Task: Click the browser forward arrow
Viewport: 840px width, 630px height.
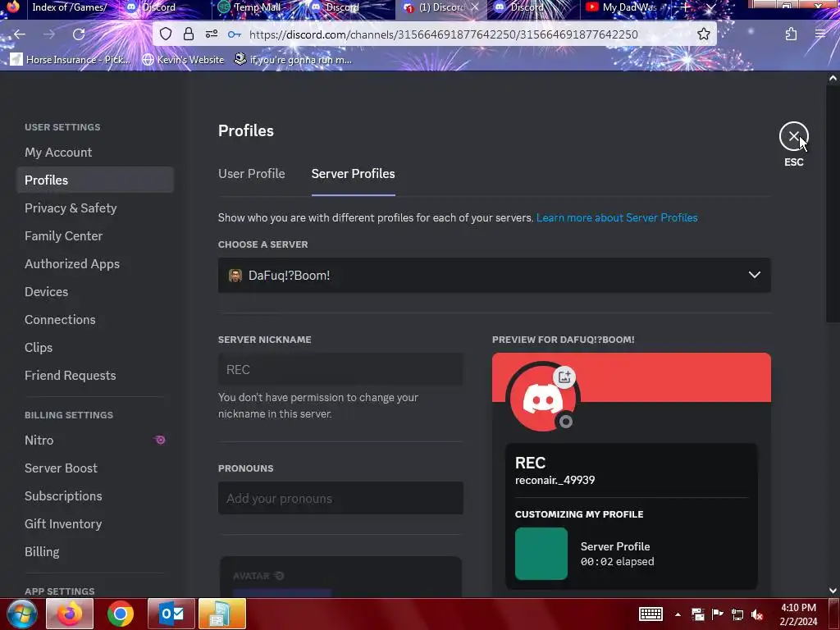Action: [x=49, y=34]
